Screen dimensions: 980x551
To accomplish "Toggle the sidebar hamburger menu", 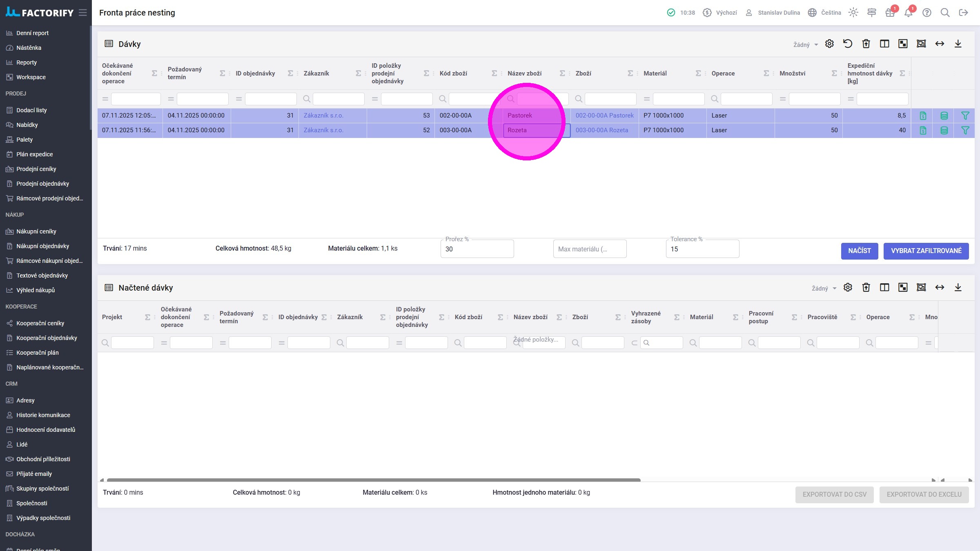I will point(83,13).
